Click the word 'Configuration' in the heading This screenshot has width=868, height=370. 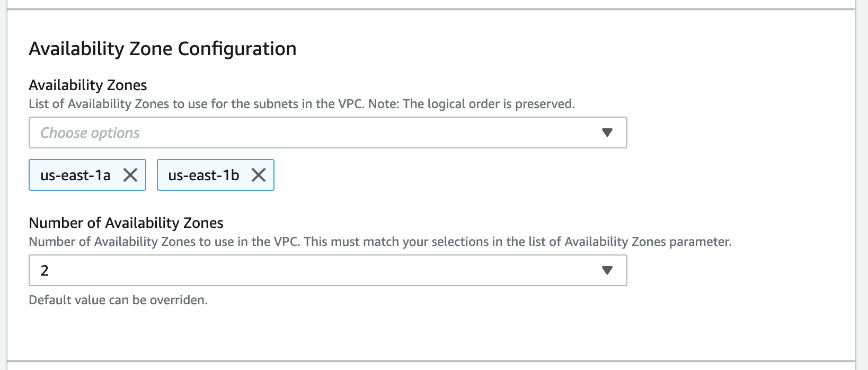coord(237,49)
